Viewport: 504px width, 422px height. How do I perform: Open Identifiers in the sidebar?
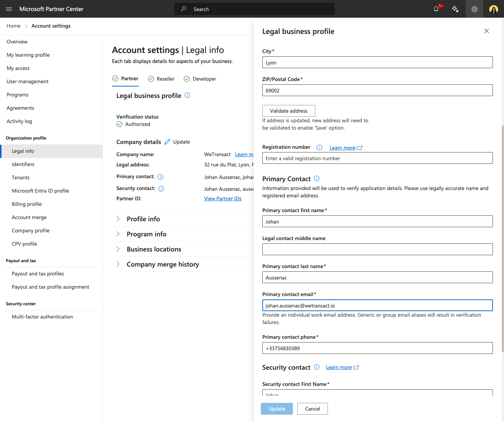(x=23, y=164)
